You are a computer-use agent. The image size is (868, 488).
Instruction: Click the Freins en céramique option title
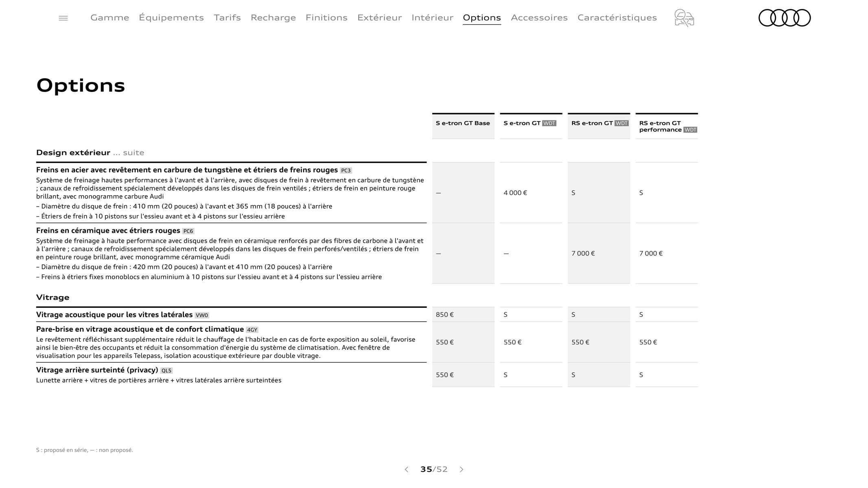click(x=108, y=231)
